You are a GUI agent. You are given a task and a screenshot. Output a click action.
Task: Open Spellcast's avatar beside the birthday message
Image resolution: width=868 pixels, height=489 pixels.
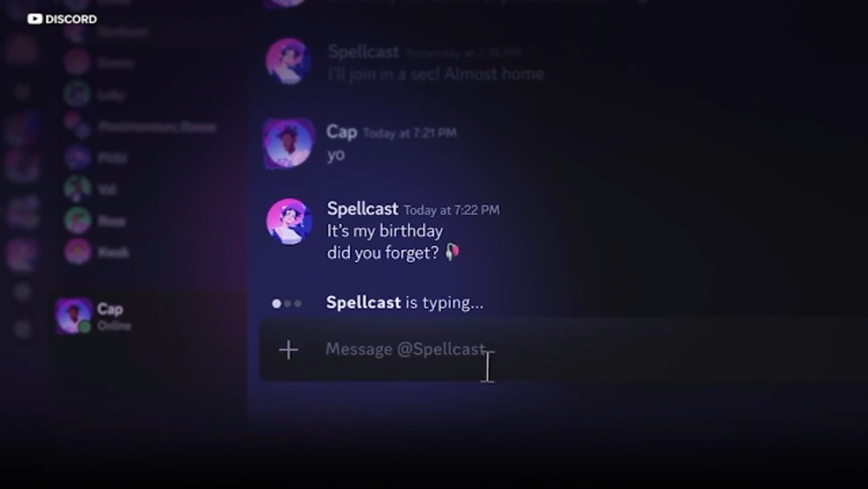288,222
